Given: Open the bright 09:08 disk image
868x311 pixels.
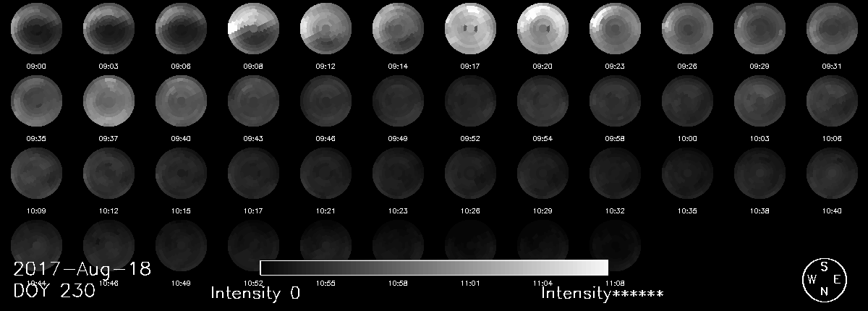Looking at the screenshot, I should [253, 30].
